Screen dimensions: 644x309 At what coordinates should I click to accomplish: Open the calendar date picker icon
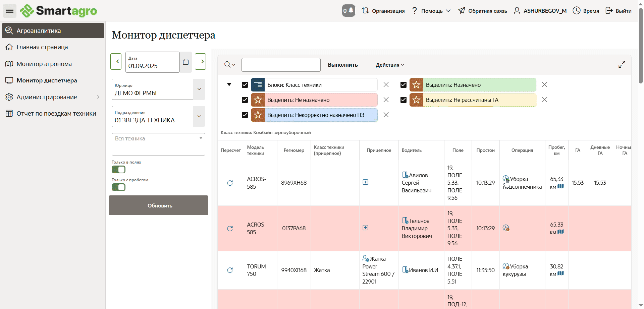pos(186,62)
